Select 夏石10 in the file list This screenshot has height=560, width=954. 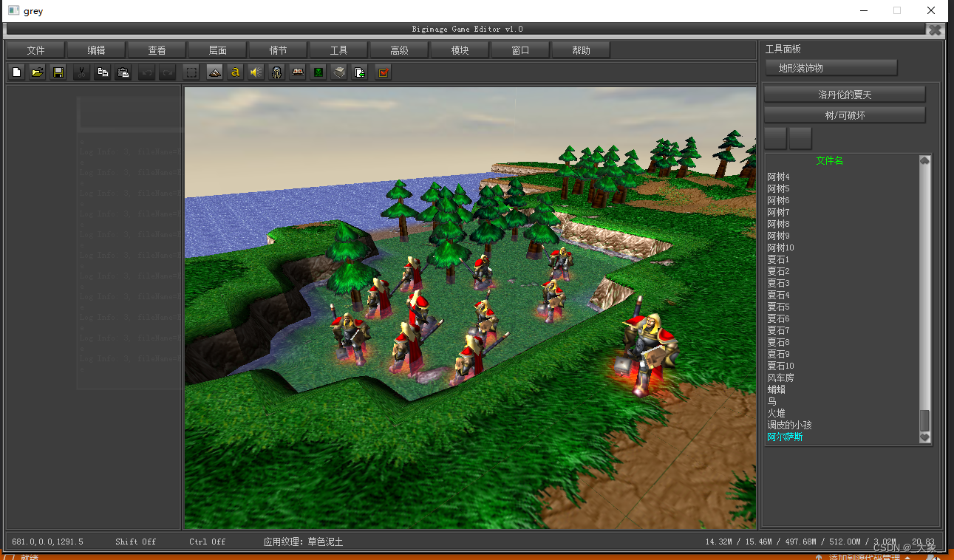[x=780, y=366]
